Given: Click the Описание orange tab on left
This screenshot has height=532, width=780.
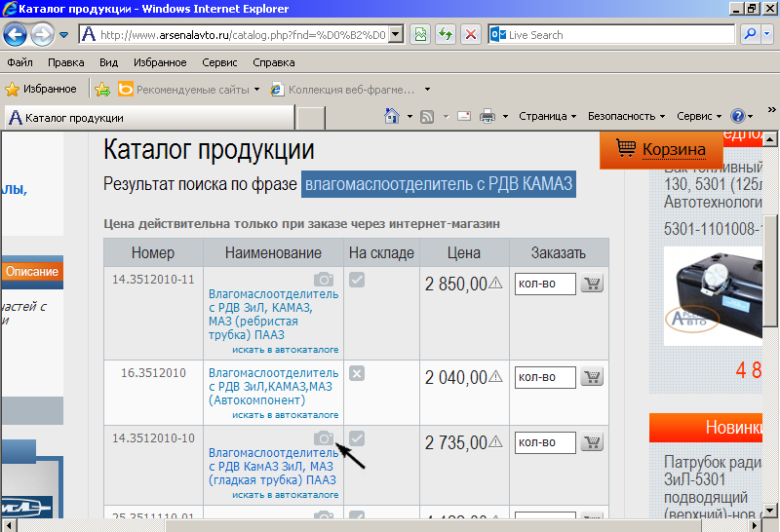Looking at the screenshot, I should (32, 272).
